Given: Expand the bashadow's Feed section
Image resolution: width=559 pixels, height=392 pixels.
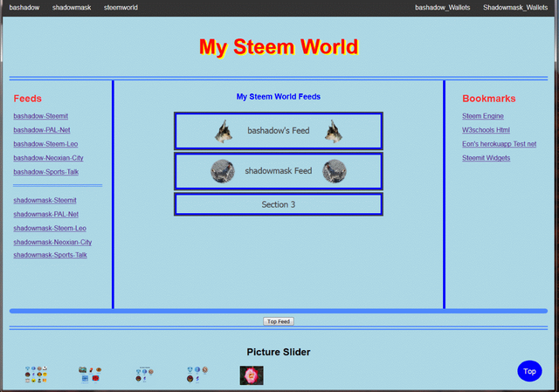Looking at the screenshot, I should [279, 131].
